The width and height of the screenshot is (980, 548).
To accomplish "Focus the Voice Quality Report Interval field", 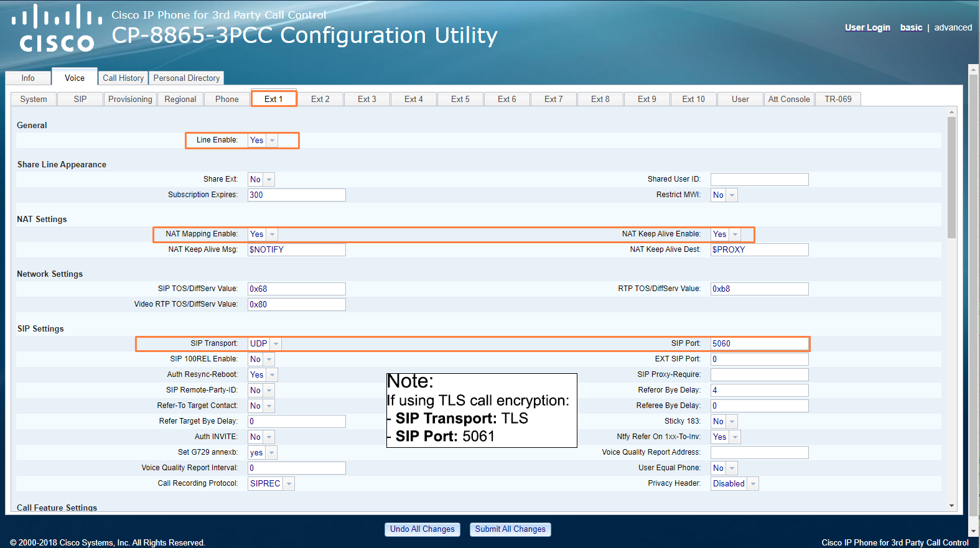I will (297, 468).
